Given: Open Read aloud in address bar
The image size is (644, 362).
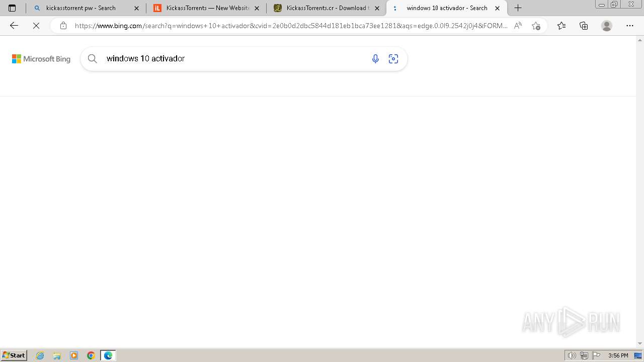Looking at the screenshot, I should tap(518, 26).
